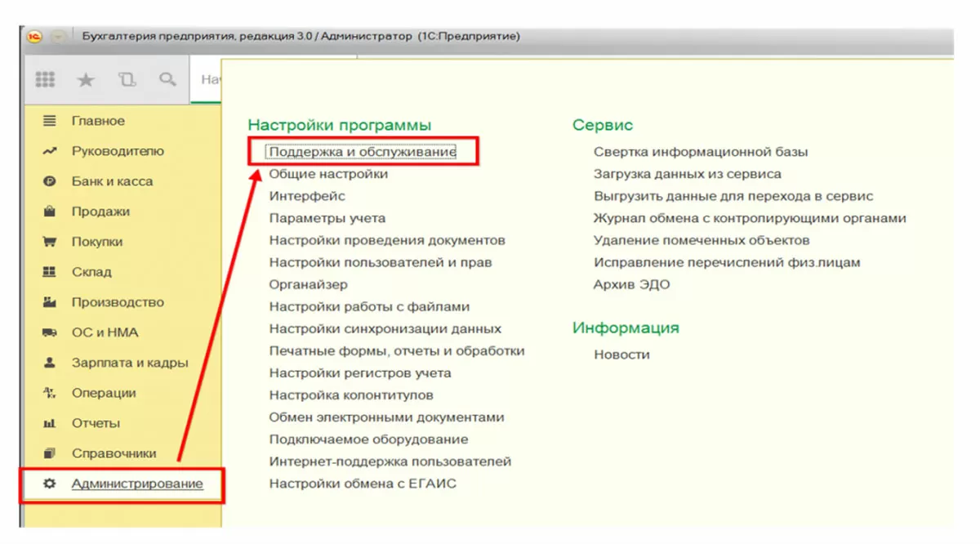Viewport: 980px width, 544px height.
Task: Open the Производство section
Action: [118, 302]
